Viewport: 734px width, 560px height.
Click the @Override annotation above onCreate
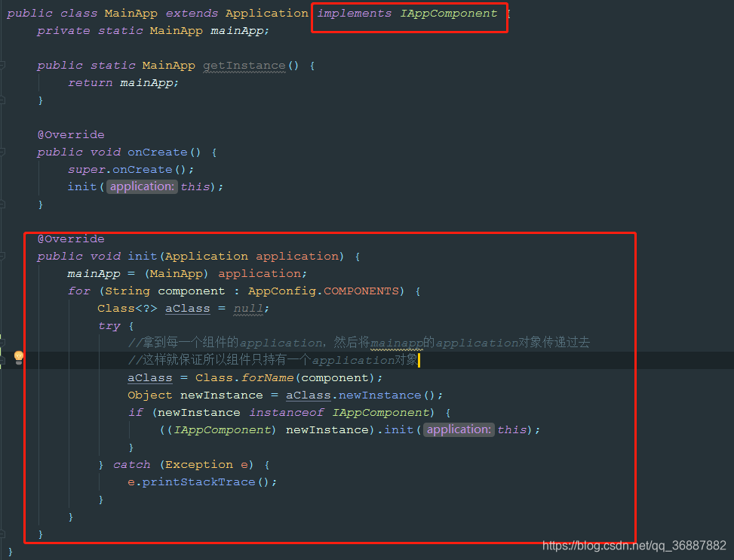71,135
